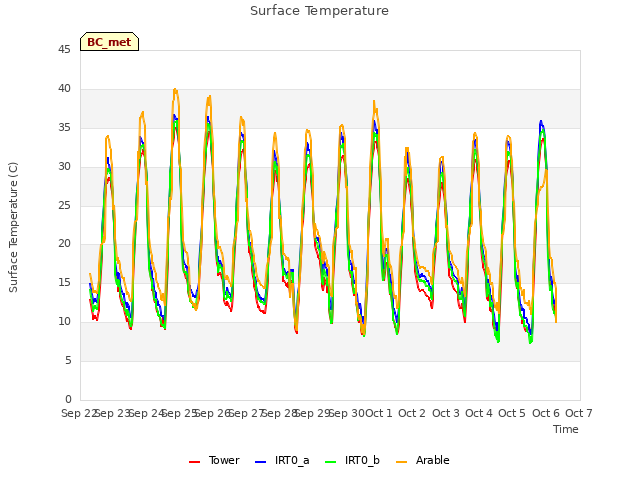Click the Oct 6 x-axis tick label
640x480 pixels.
pos(546,413)
